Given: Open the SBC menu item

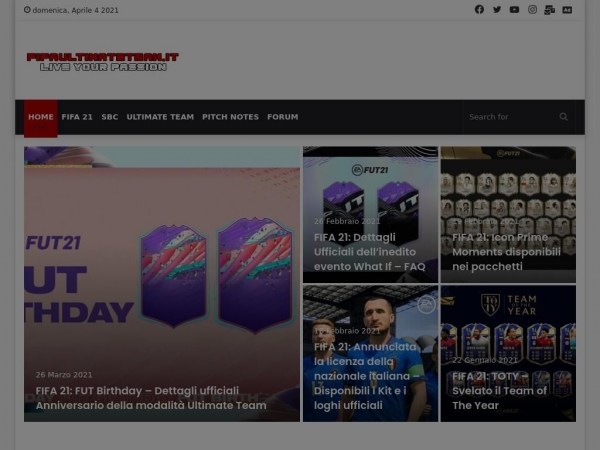Looking at the screenshot, I should [110, 117].
